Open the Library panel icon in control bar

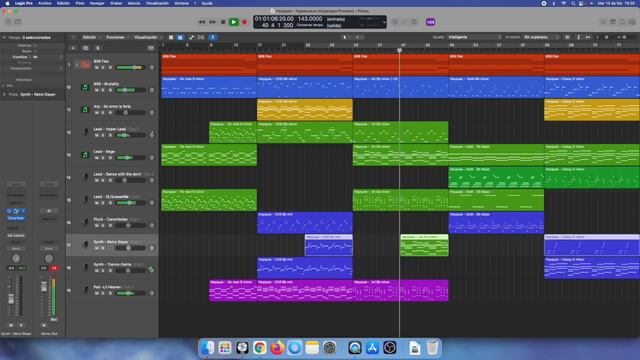pyautogui.click(x=8, y=22)
